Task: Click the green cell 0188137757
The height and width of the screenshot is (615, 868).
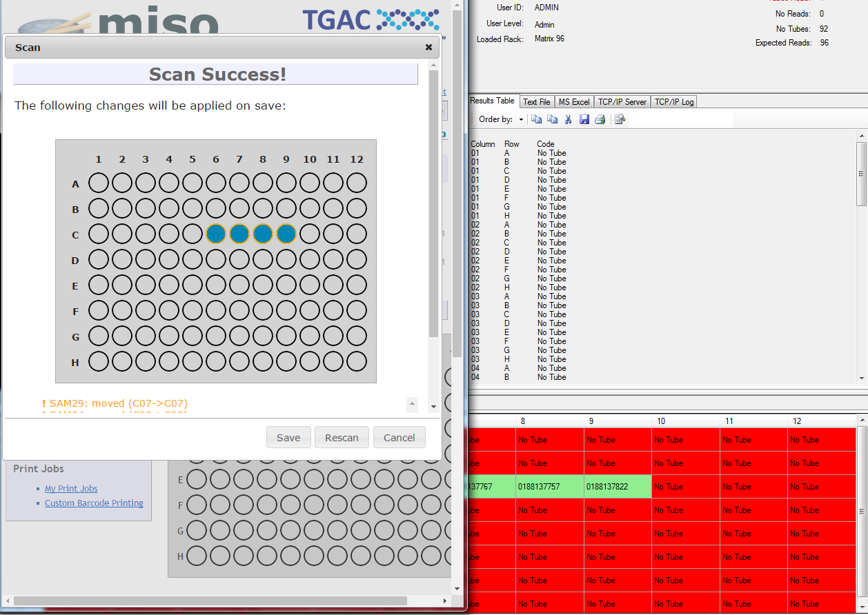Action: [550, 487]
